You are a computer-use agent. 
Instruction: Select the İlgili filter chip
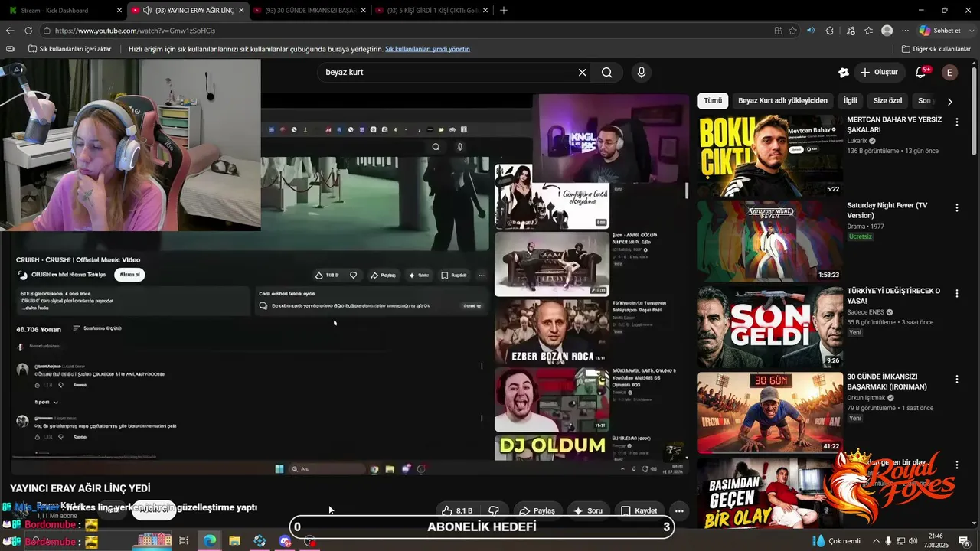click(x=850, y=101)
